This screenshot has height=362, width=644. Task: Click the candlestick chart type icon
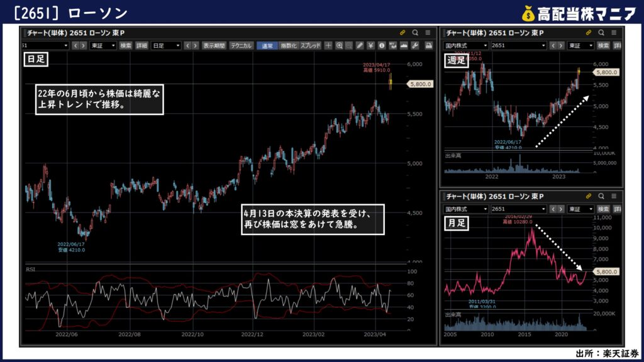[x=392, y=45]
